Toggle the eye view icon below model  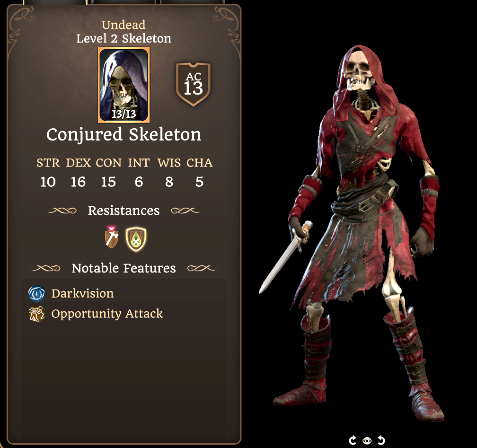367,440
